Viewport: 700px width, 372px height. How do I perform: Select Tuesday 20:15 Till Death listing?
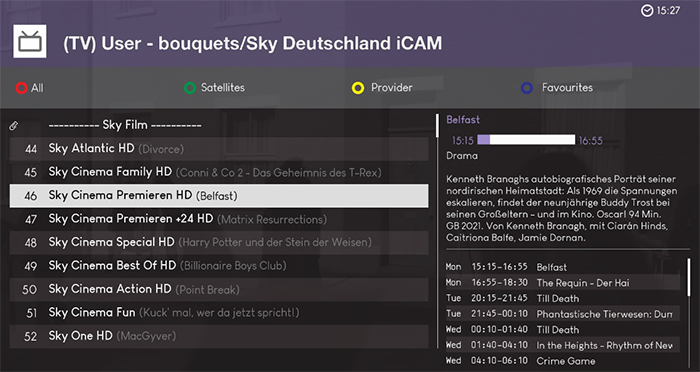562,298
